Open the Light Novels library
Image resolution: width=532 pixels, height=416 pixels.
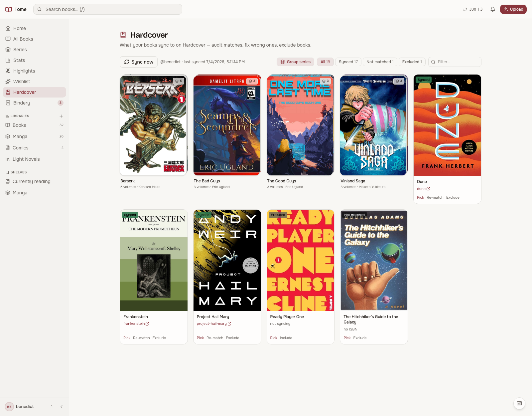tap(34, 159)
